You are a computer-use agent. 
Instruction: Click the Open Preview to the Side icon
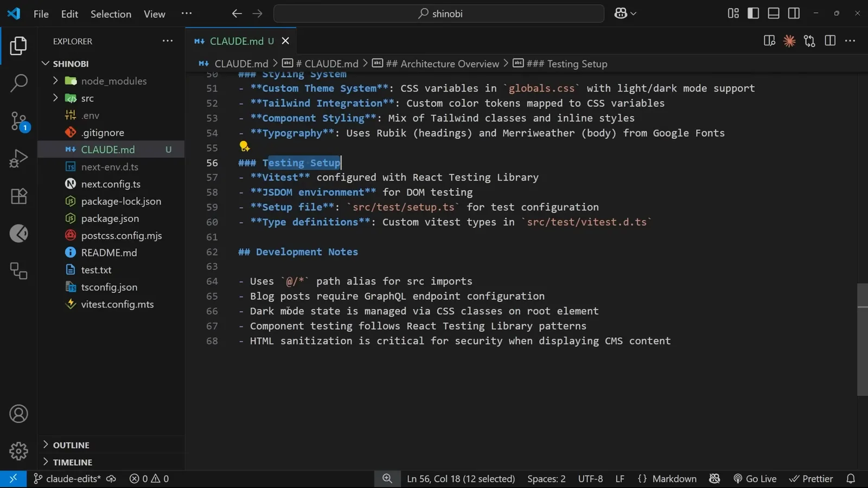769,41
